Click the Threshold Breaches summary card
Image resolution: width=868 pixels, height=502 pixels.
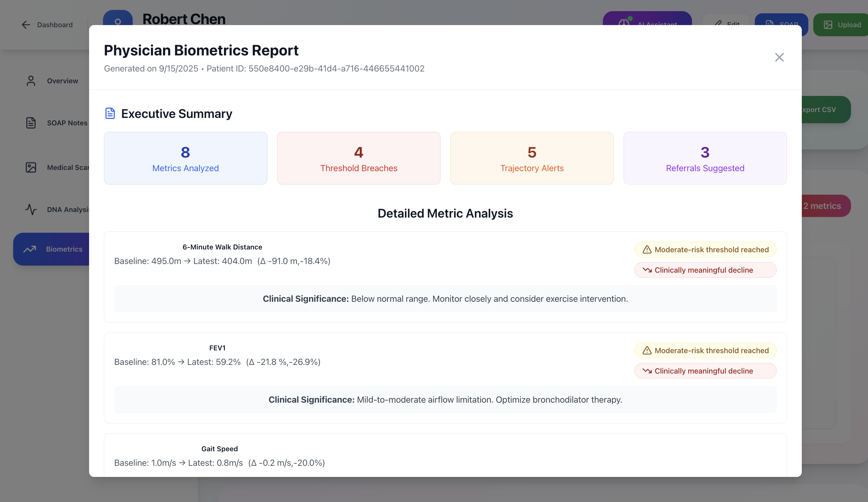click(x=359, y=158)
